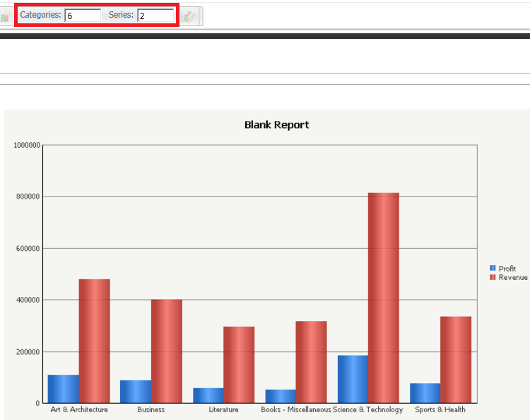Image resolution: width=530 pixels, height=420 pixels.
Task: Click the Blank Report chart title
Action: coord(276,124)
